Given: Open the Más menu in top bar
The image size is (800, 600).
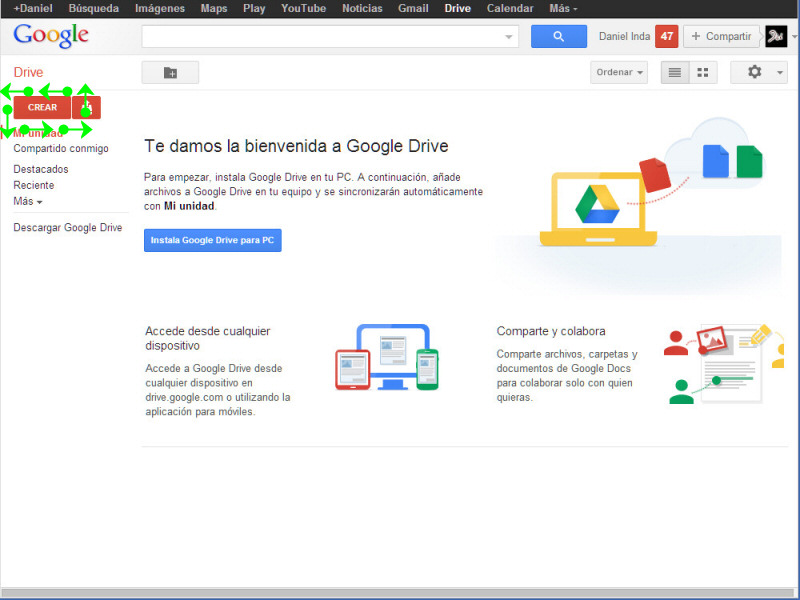Looking at the screenshot, I should click(563, 9).
